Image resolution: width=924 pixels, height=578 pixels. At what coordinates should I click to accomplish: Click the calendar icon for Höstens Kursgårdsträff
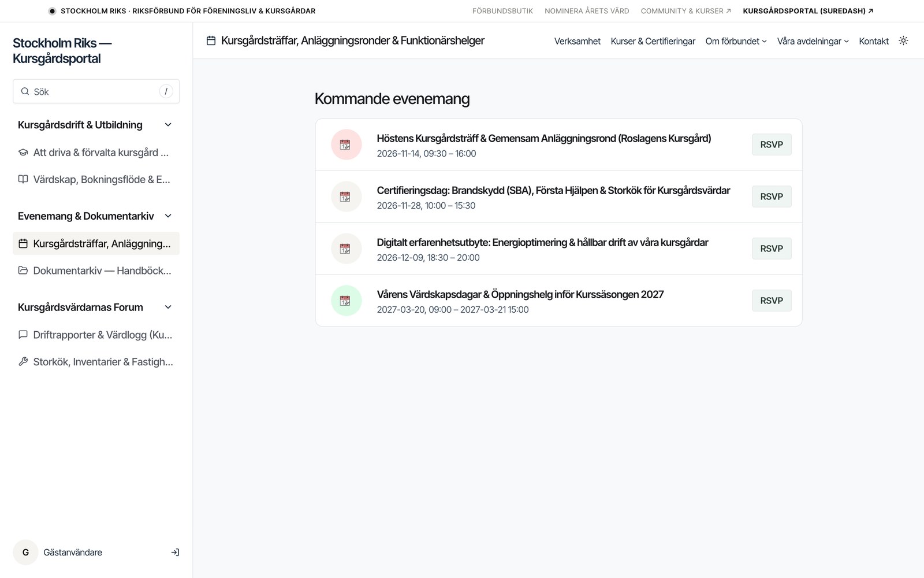pos(346,144)
